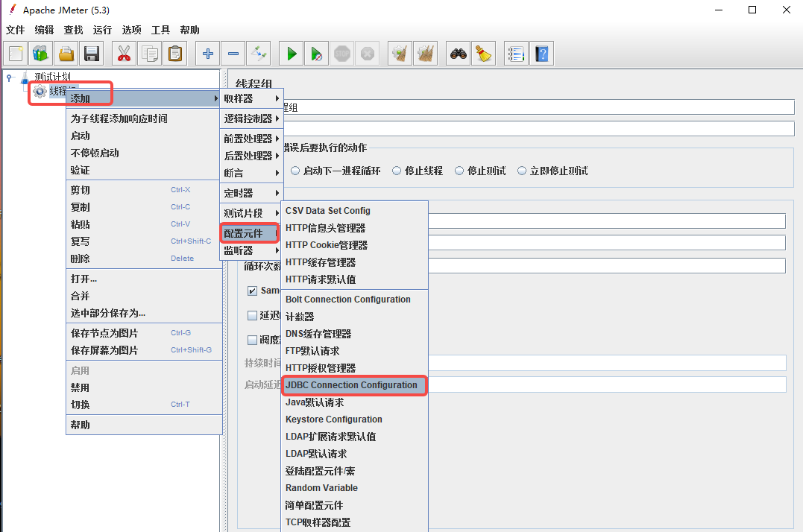Image resolution: width=803 pixels, height=532 pixels.
Task: Click the broom Reset Search icon
Action: point(483,54)
